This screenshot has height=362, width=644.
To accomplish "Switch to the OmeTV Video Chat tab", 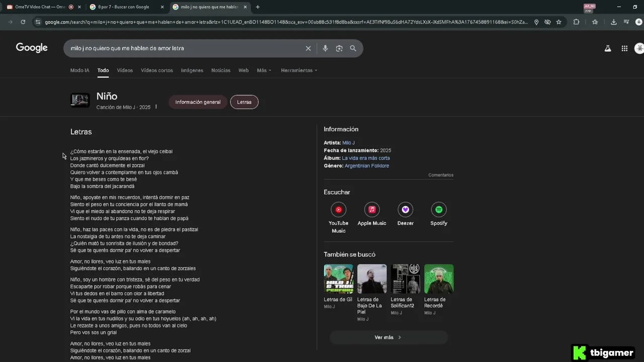I will point(40,7).
